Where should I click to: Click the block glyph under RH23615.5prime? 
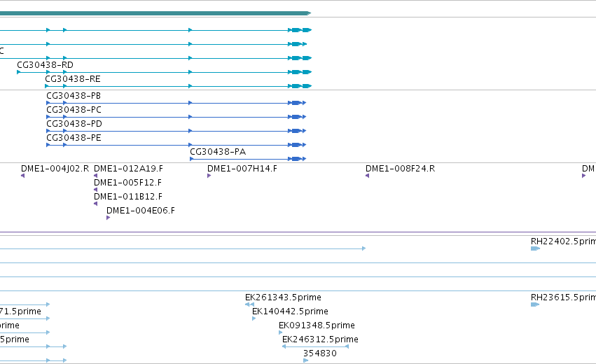535,304
